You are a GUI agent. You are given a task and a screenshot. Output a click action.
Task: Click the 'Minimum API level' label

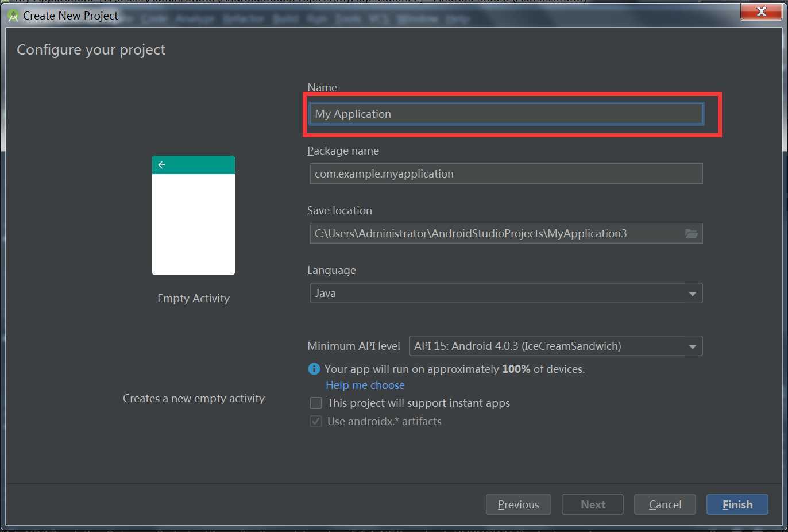(354, 346)
